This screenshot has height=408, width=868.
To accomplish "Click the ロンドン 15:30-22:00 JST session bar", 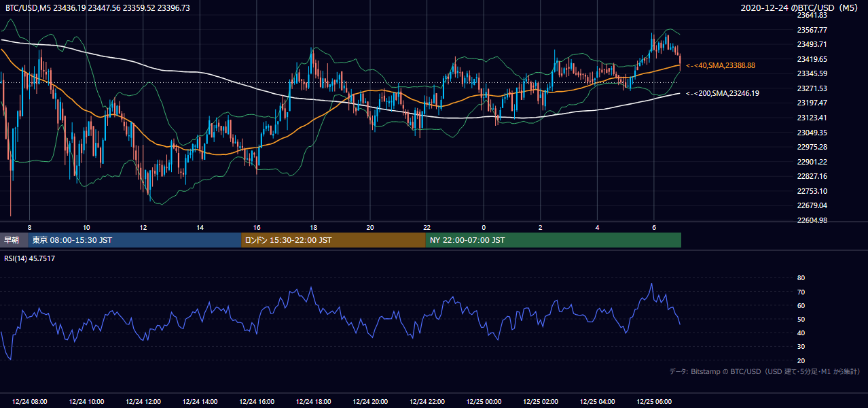I will (x=333, y=240).
